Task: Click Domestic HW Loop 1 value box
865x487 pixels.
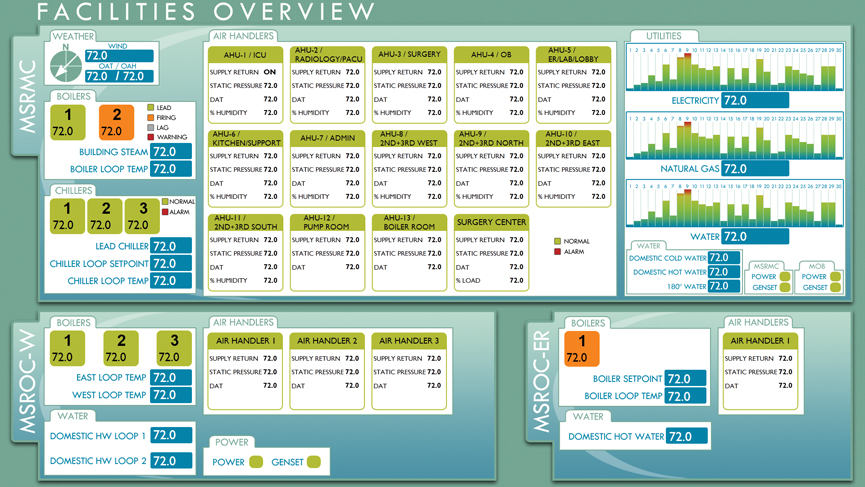Action: pos(171,436)
